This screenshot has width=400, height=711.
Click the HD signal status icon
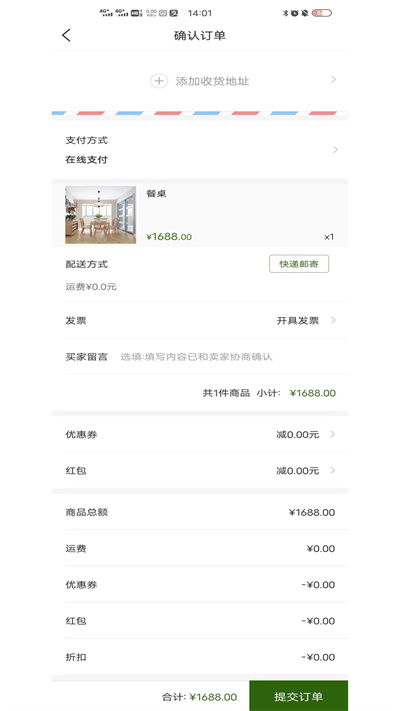136,13
